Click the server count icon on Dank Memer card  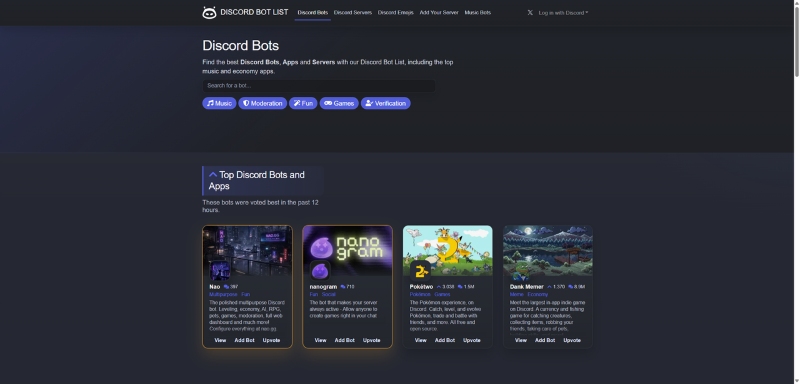coord(571,287)
